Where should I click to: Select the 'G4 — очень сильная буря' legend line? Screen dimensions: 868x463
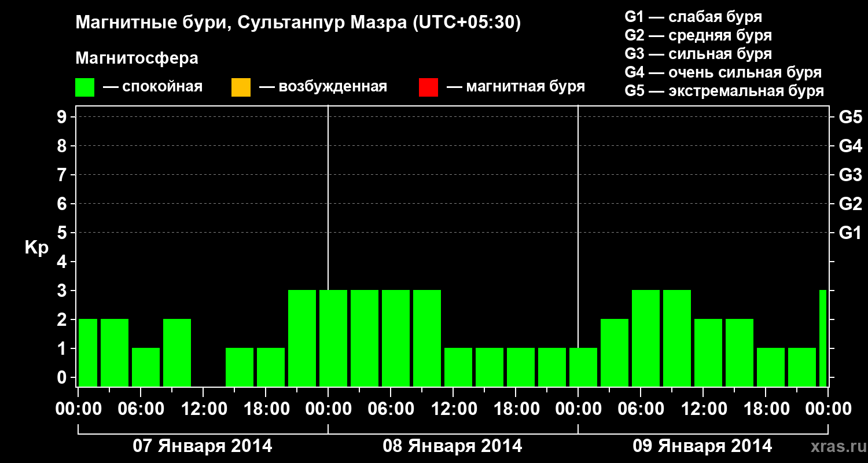[723, 72]
